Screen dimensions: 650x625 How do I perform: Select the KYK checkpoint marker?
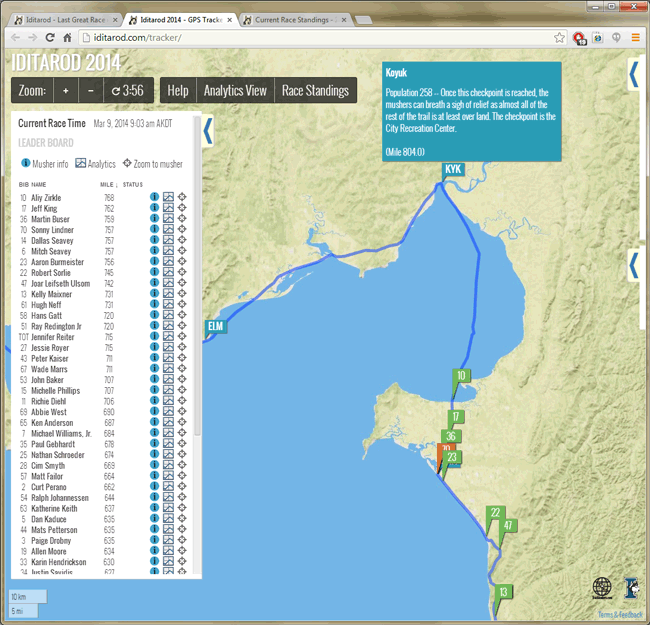pyautogui.click(x=453, y=169)
